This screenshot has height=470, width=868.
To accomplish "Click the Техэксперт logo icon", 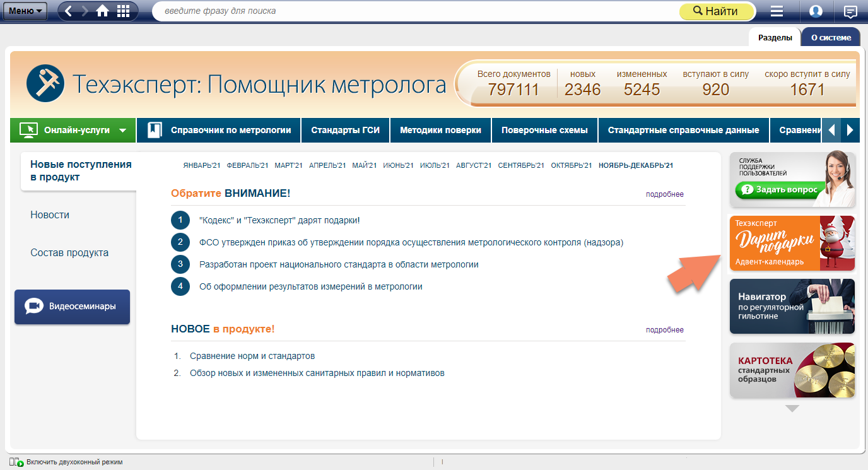I will click(45, 83).
